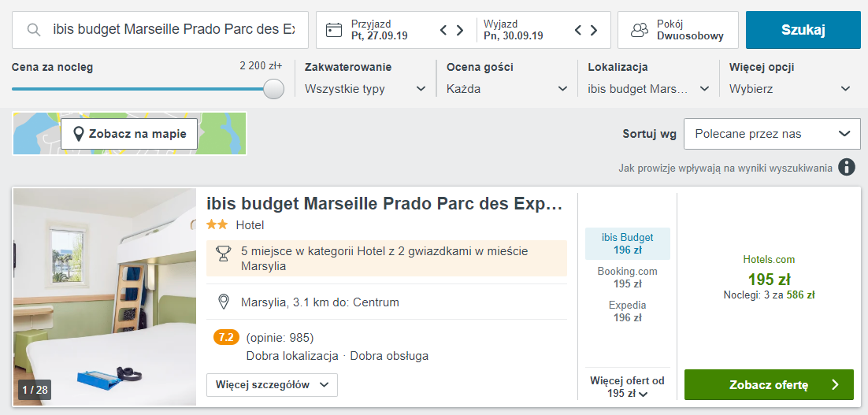868x415 pixels.
Task: Move departure date one day forward
Action: click(x=595, y=31)
